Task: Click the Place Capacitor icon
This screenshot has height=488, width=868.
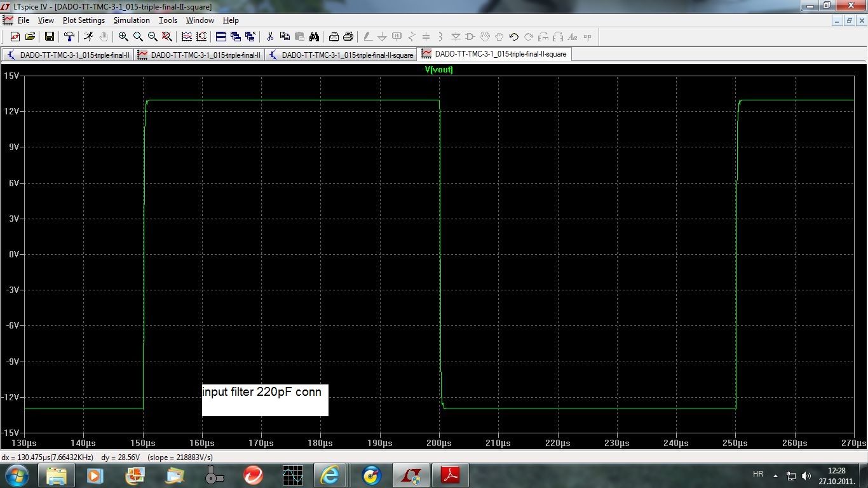Action: [x=426, y=37]
